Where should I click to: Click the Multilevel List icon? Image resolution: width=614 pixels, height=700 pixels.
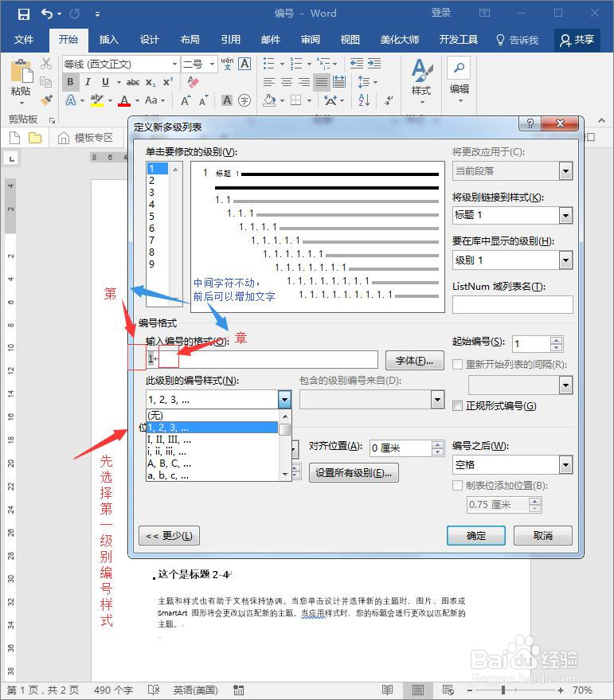[x=323, y=64]
